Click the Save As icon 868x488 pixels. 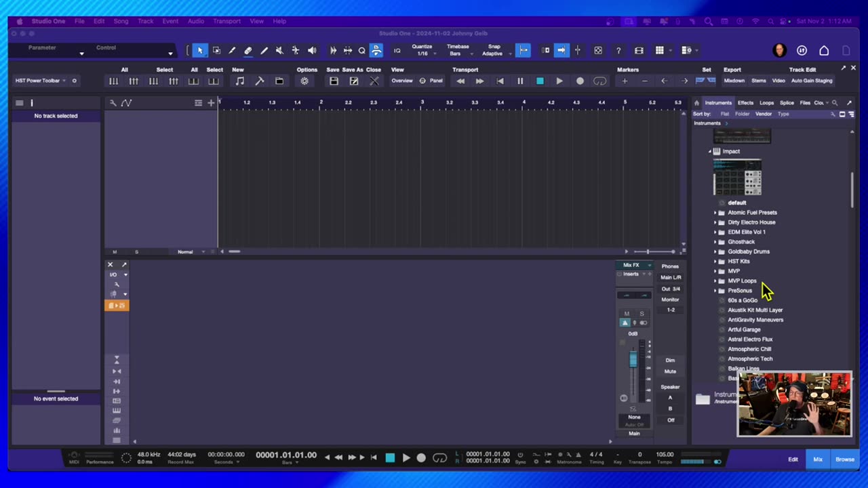pos(353,81)
